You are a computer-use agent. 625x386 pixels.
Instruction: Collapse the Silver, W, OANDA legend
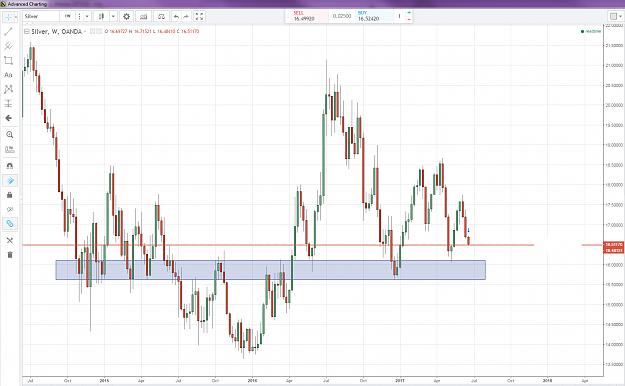pyautogui.click(x=27, y=31)
